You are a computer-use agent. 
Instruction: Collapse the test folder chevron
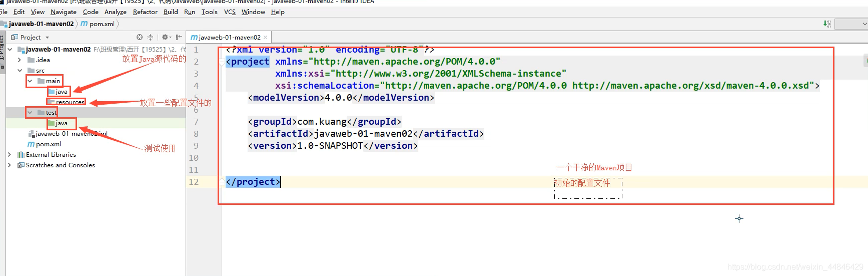coord(30,112)
